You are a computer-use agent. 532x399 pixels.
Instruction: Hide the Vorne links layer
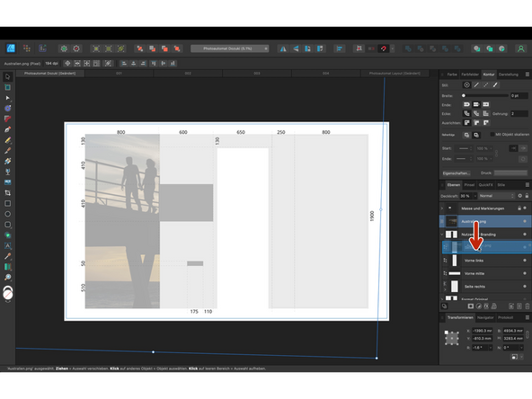tap(525, 261)
